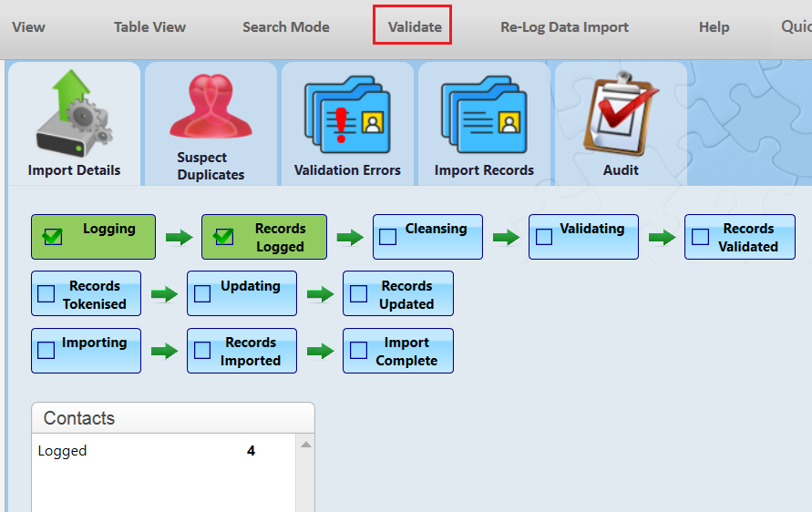
Task: Toggle the Logging stage checkbox
Action: (53, 237)
